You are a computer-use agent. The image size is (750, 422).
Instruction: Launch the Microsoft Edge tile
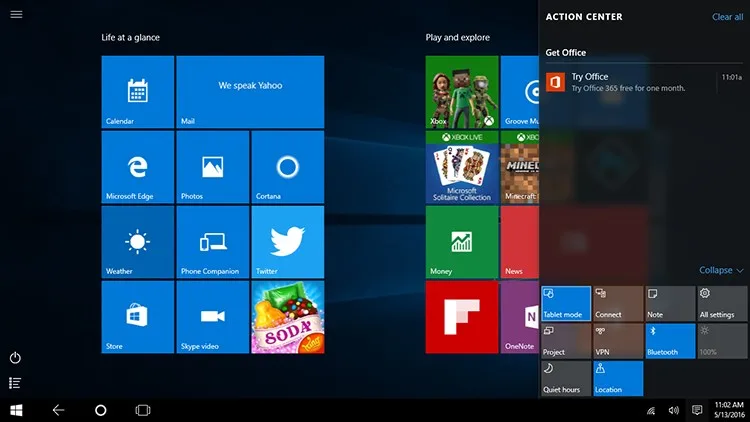point(138,167)
